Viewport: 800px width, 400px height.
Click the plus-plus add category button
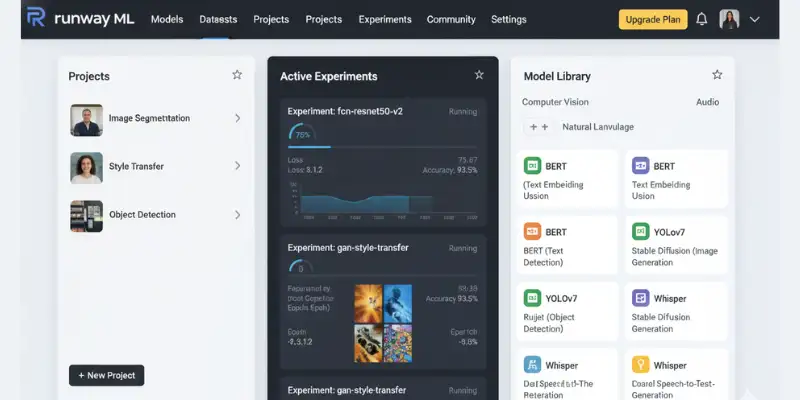point(539,127)
